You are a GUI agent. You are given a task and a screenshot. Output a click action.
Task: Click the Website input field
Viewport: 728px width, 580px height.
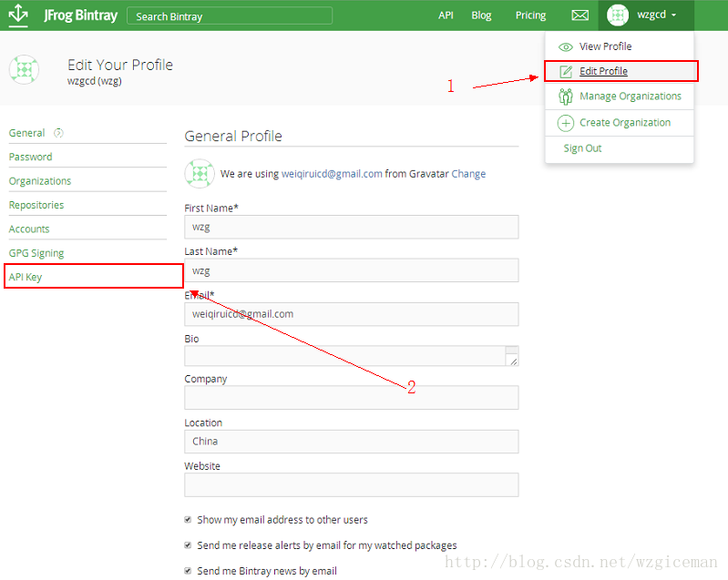coord(352,485)
